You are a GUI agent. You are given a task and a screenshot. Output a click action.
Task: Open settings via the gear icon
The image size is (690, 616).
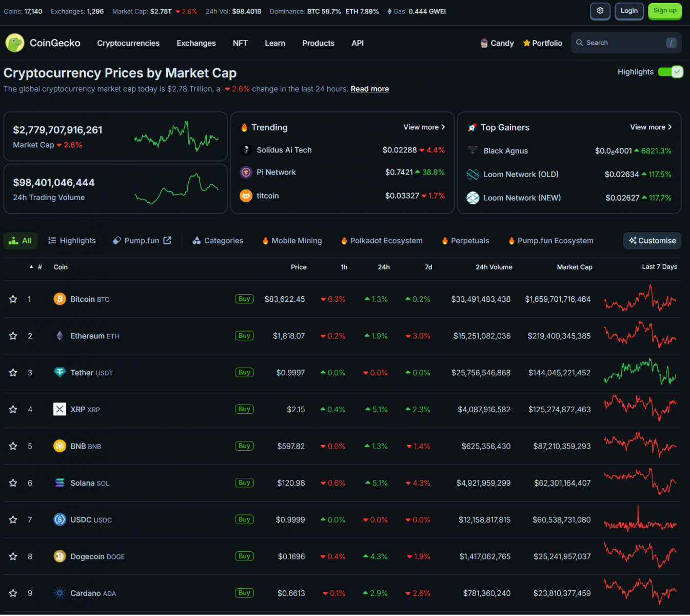pos(600,11)
